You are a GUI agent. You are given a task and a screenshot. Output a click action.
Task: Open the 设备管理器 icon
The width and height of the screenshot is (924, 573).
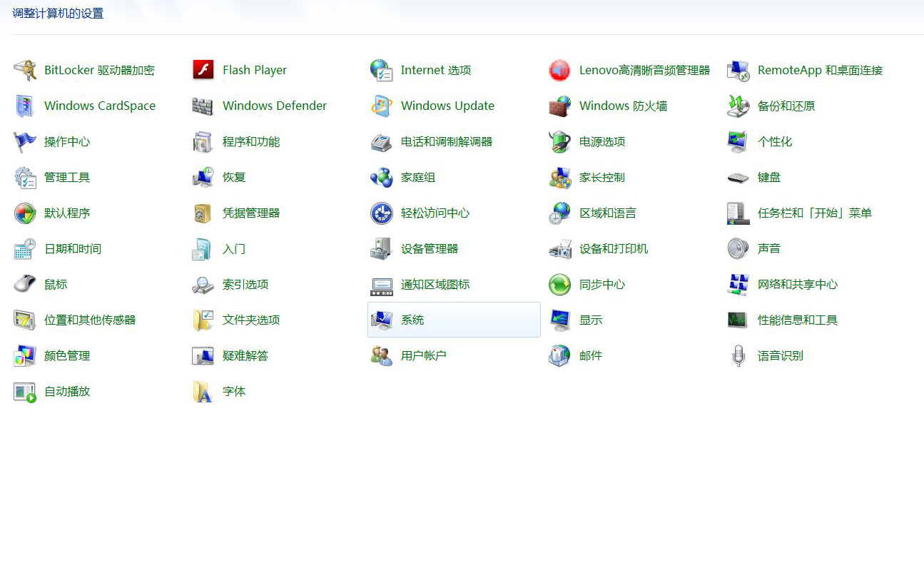pyautogui.click(x=382, y=248)
